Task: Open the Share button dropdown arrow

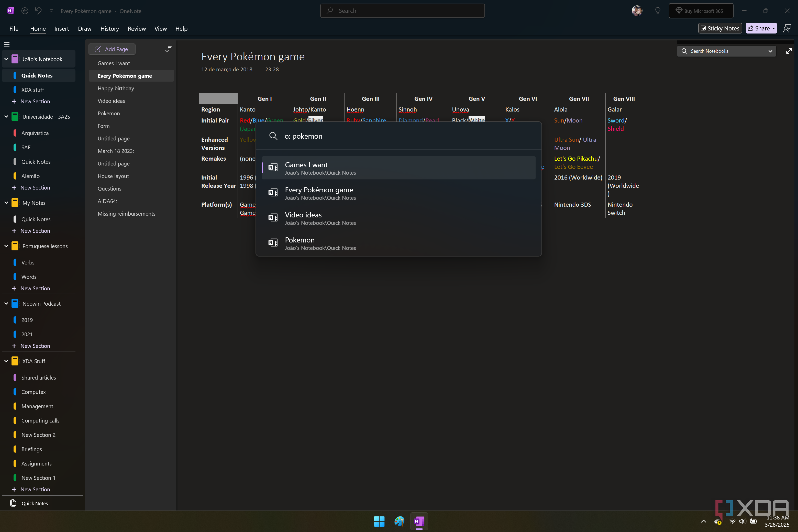Action: tap(773, 28)
